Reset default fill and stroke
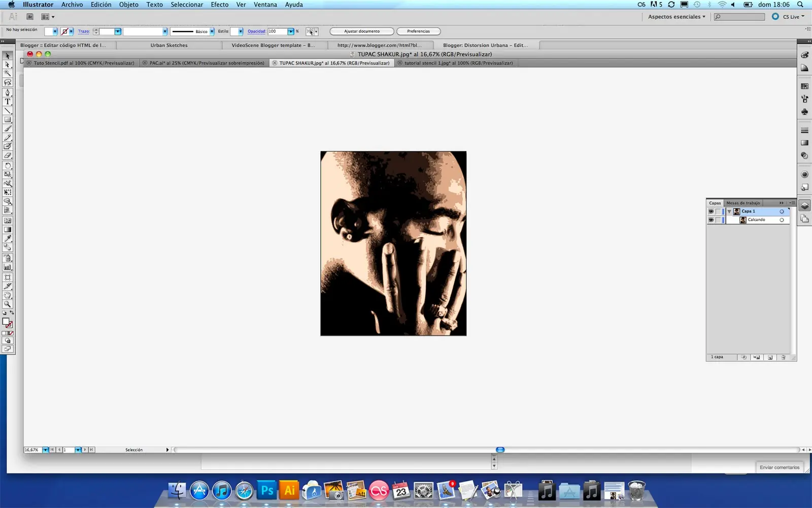The height and width of the screenshot is (508, 812). coord(5,313)
